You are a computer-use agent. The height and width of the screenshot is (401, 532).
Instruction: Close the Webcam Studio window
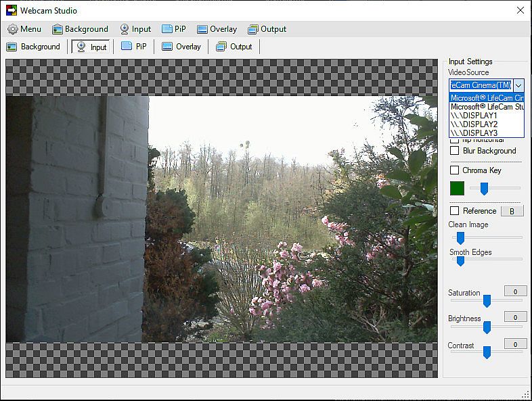point(520,11)
